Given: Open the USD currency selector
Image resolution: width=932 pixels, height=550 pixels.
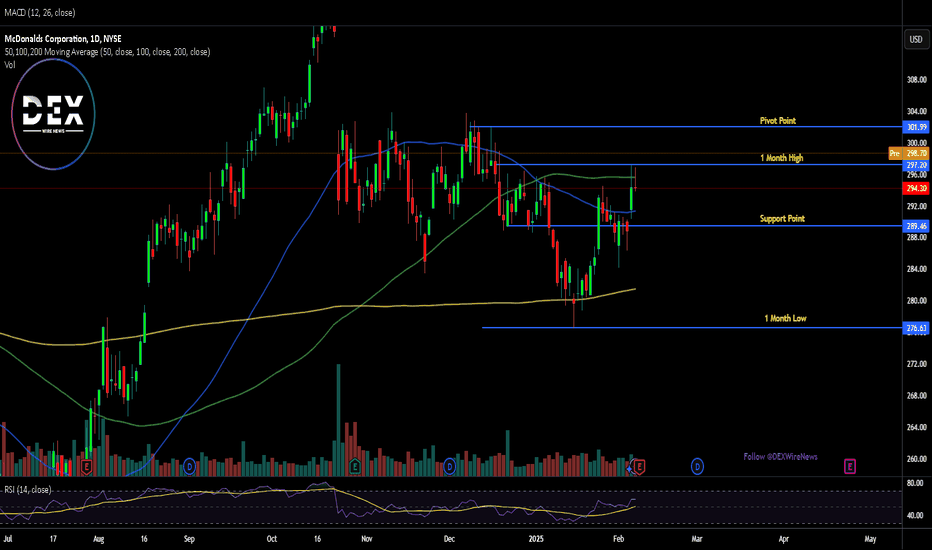Looking at the screenshot, I should [916, 39].
